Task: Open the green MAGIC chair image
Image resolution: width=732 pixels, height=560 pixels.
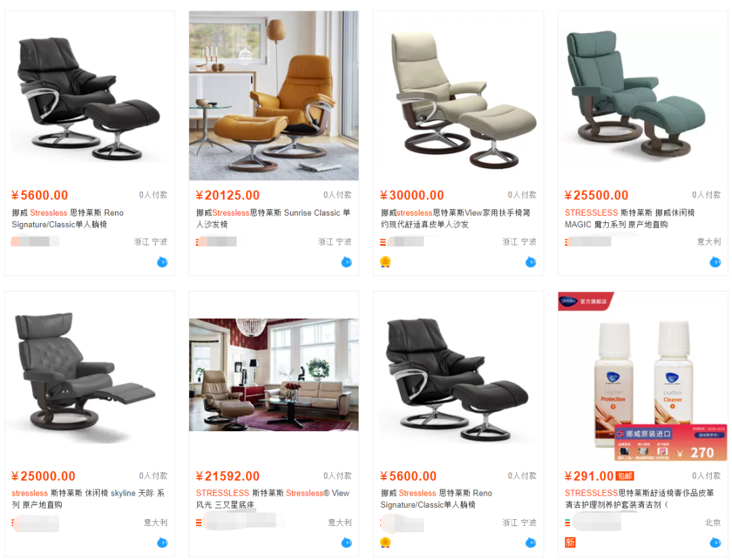Action: (643, 96)
